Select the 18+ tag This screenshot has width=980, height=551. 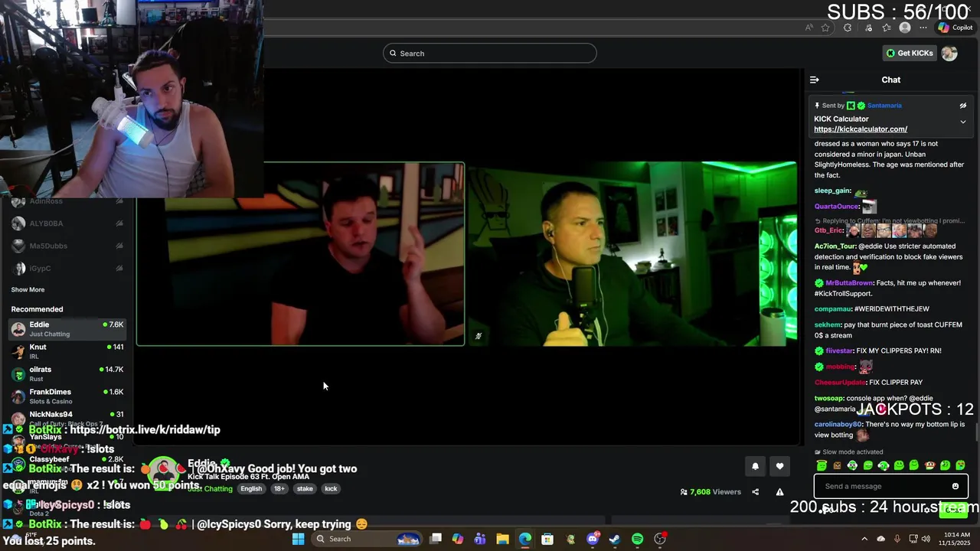[x=279, y=489]
